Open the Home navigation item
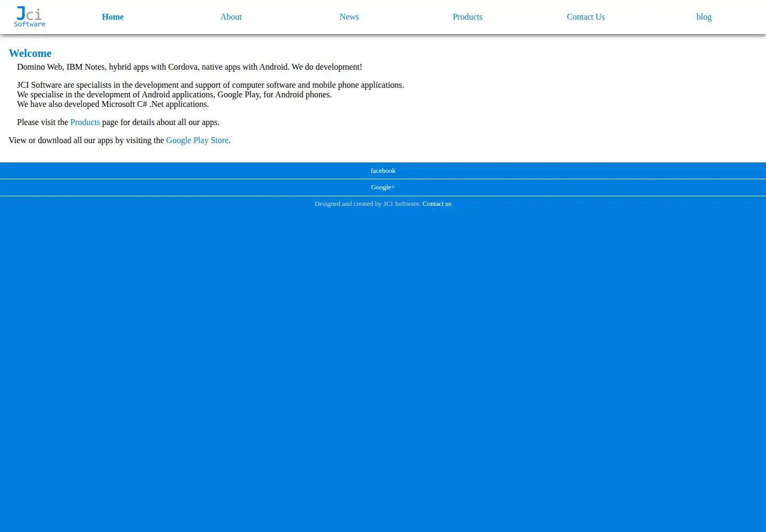 tap(113, 17)
